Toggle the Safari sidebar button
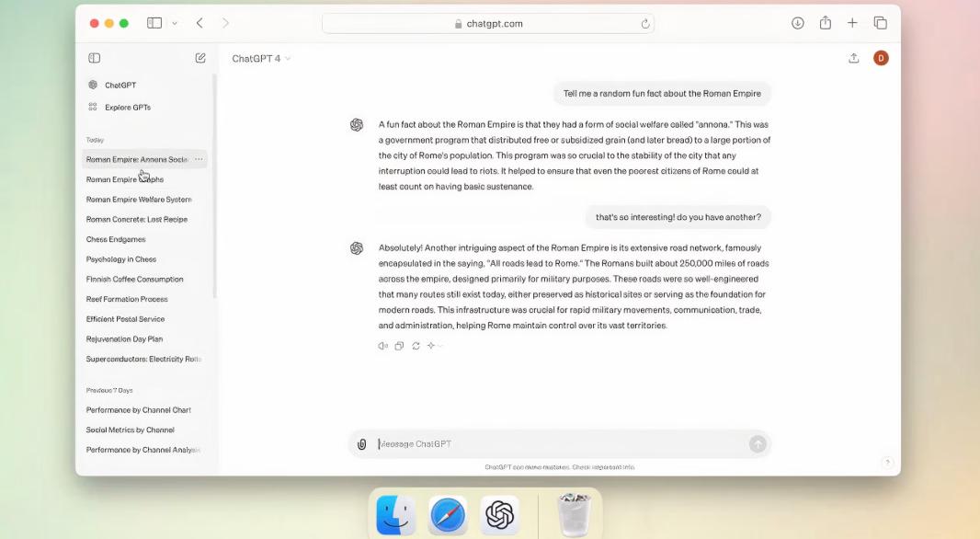Screen dimensions: 980x539 (x=154, y=23)
